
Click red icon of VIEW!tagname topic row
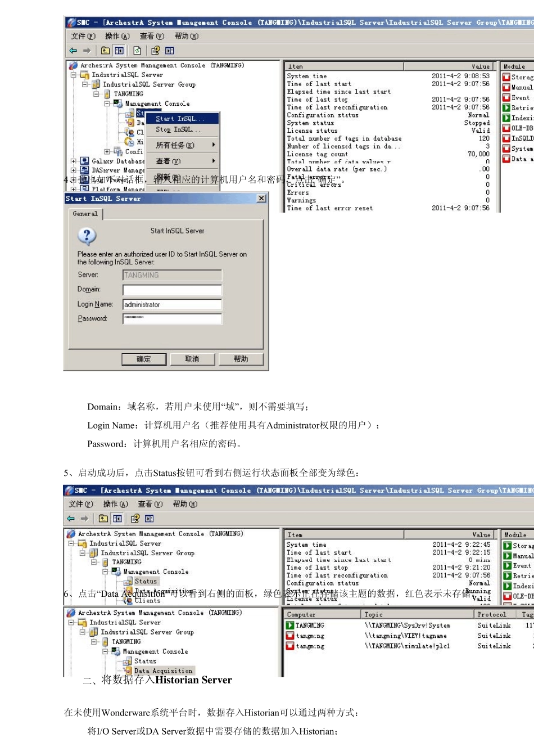(x=290, y=636)
